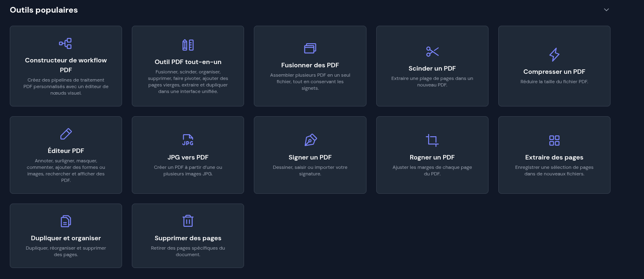644x279 pixels.
Task: Click the JPG file icon
Action: [188, 140]
